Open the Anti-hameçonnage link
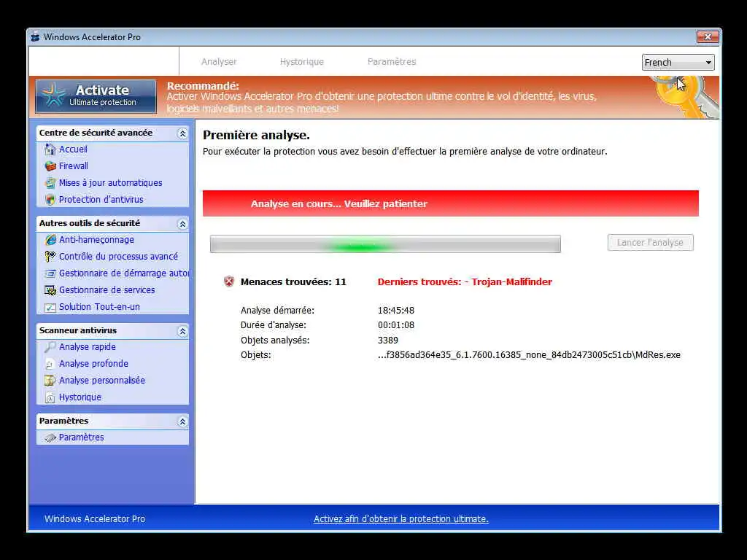Viewport: 747px width, 560px height. [x=97, y=240]
